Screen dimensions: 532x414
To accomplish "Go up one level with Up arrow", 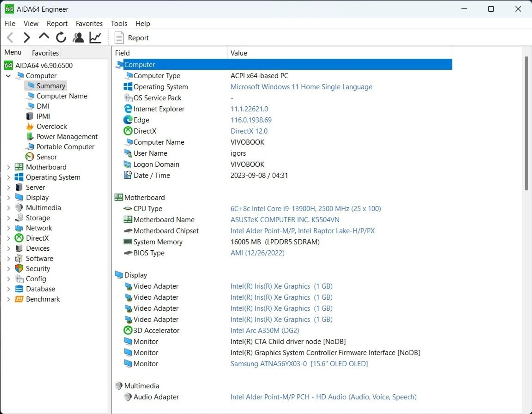I will pos(44,37).
